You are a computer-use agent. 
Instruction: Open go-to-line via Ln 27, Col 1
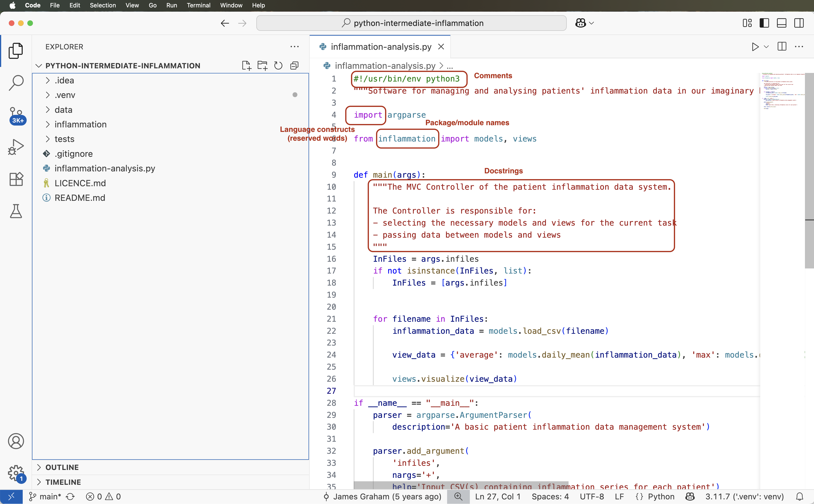tap(497, 496)
